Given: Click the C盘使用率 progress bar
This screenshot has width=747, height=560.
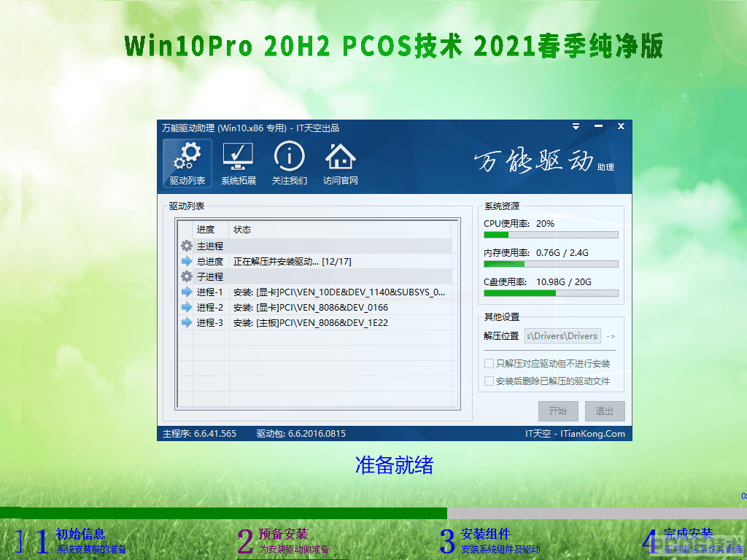Looking at the screenshot, I should 551,293.
